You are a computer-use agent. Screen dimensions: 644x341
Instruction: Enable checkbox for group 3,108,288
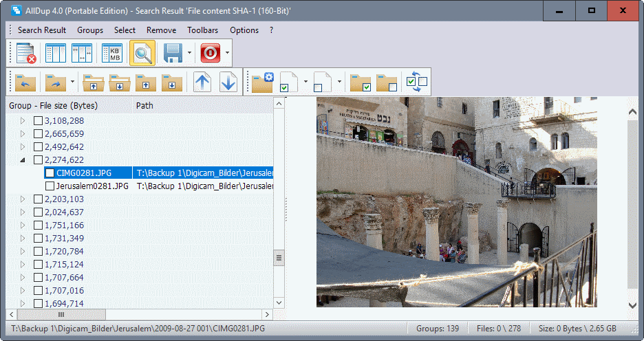coord(39,120)
